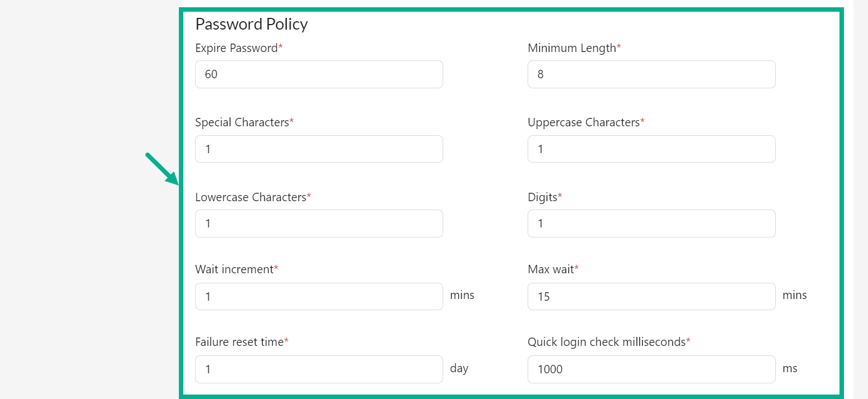This screenshot has width=868, height=399.
Task: Click the mins unit next to Max wait
Action: point(794,295)
